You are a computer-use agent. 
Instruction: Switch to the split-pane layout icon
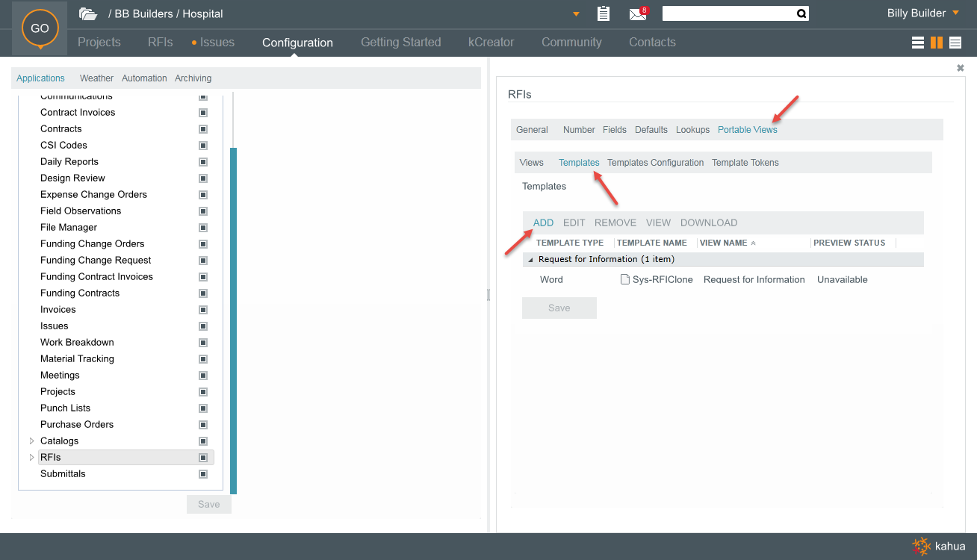click(936, 43)
